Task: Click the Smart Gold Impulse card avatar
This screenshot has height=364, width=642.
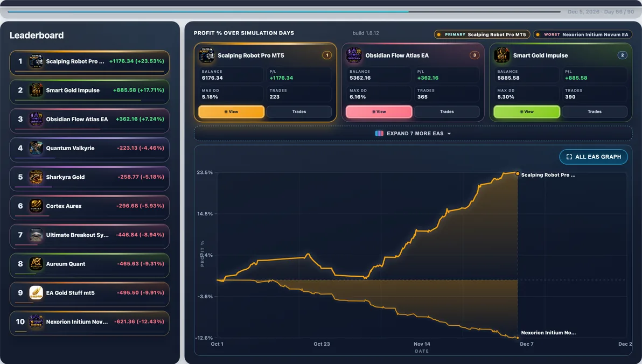Action: [502, 55]
